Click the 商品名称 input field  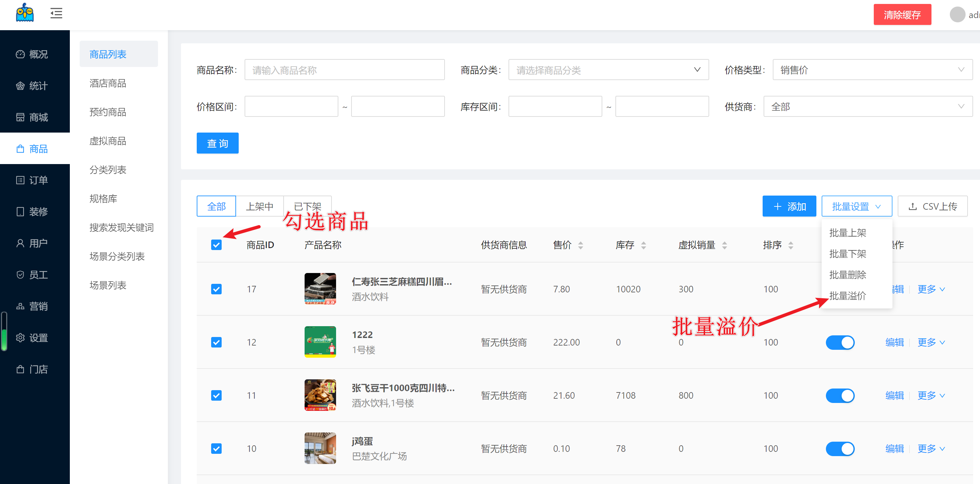pos(344,70)
